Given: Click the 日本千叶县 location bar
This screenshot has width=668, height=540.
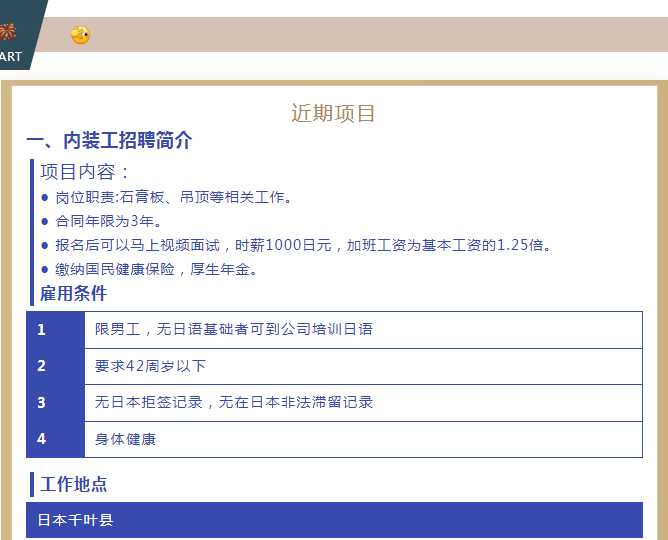Looking at the screenshot, I should (x=334, y=520).
